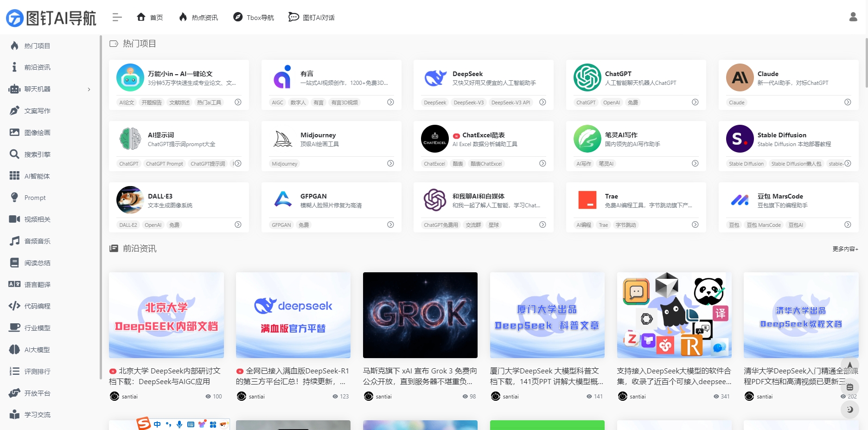868x430 pixels.
Task: Click the Trae red square logo
Action: [x=587, y=200]
